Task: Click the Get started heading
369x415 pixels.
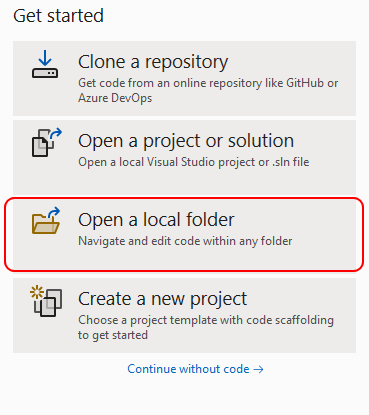Action: click(58, 16)
